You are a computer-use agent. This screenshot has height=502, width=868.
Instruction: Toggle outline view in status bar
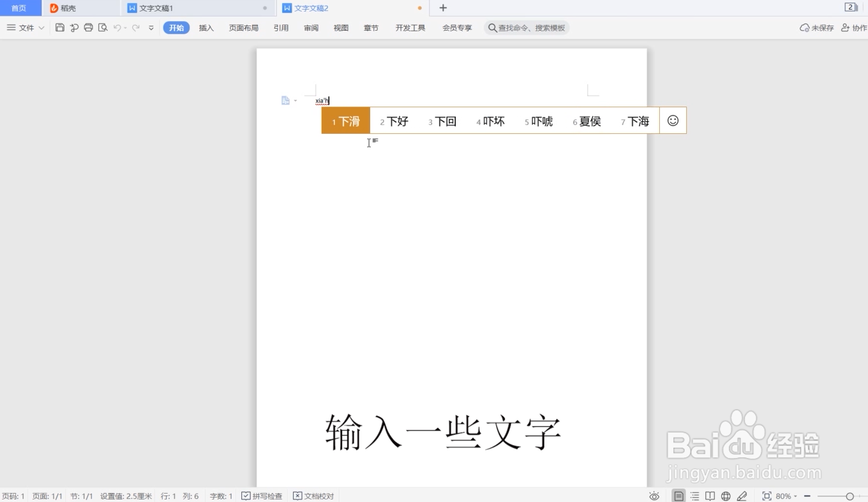[x=694, y=496]
